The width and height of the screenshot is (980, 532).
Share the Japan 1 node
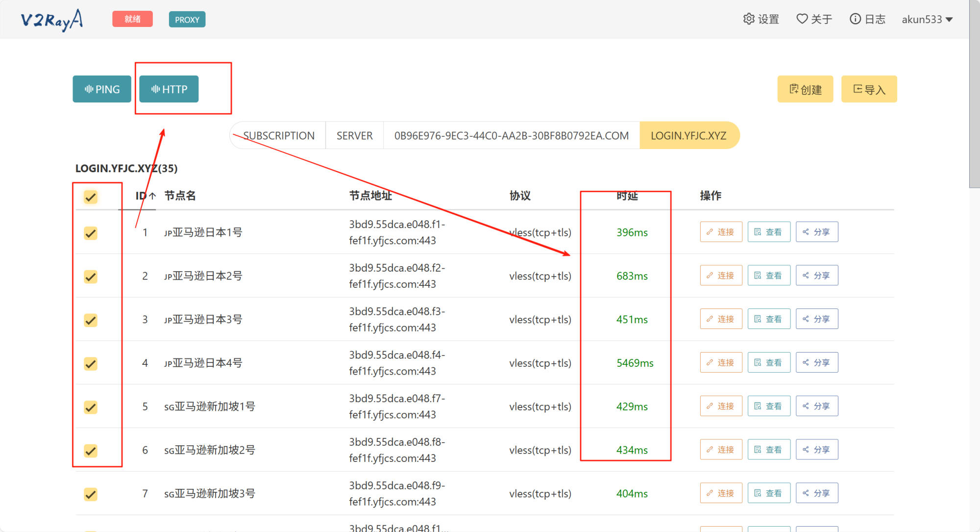pos(816,232)
